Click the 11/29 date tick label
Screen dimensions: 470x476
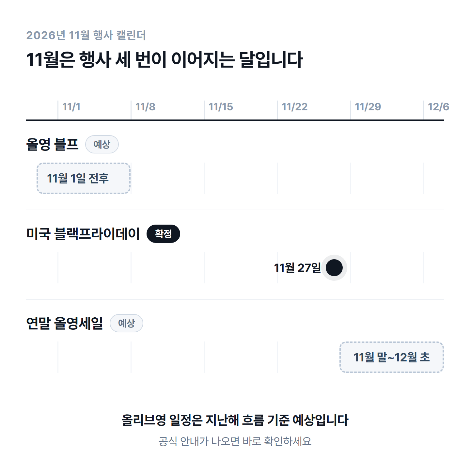click(x=368, y=107)
